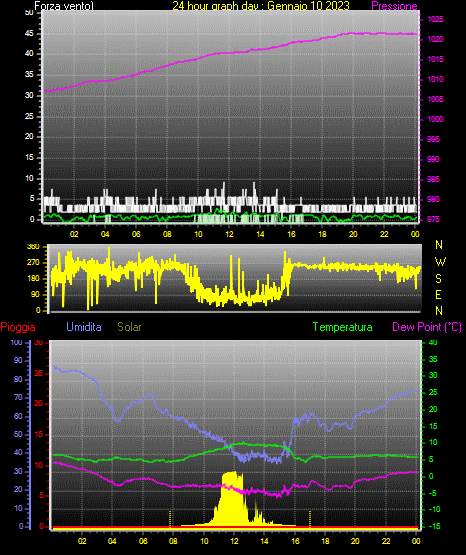Click the -5 value on the green temperature axis

pos(433,493)
